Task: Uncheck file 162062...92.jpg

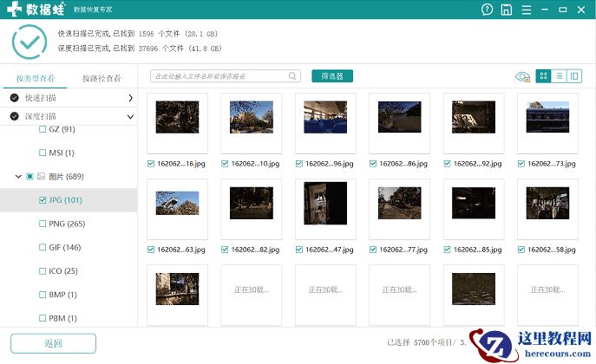Action: tap(447, 164)
